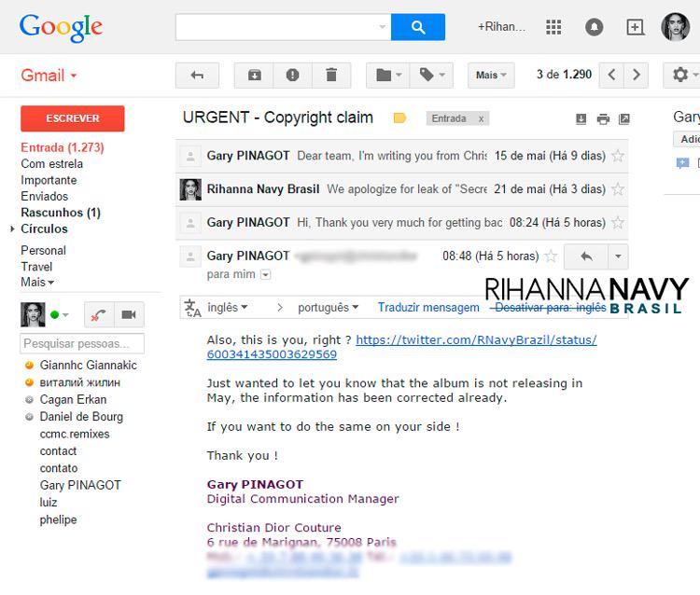
Task: Open the notifications bell
Action: [x=594, y=27]
